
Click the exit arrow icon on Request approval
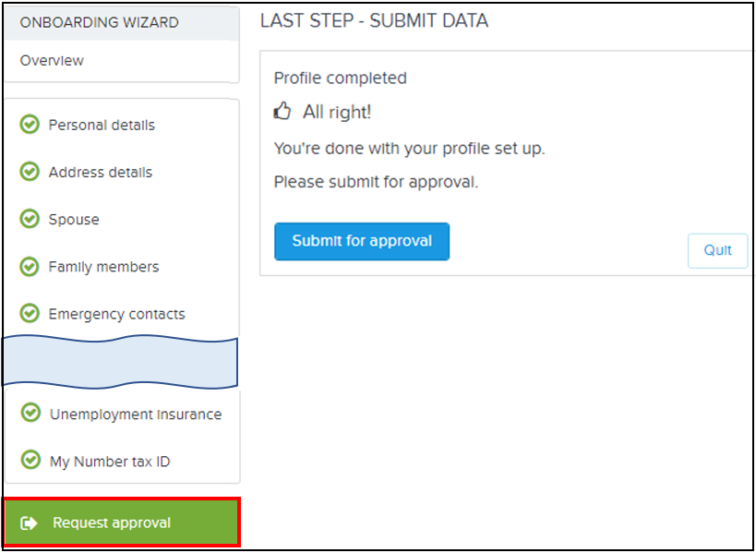(x=30, y=523)
